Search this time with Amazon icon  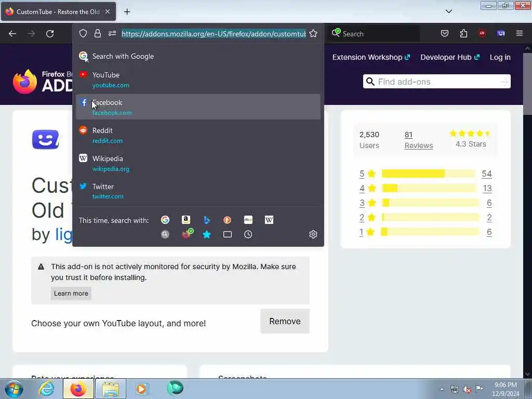point(185,220)
